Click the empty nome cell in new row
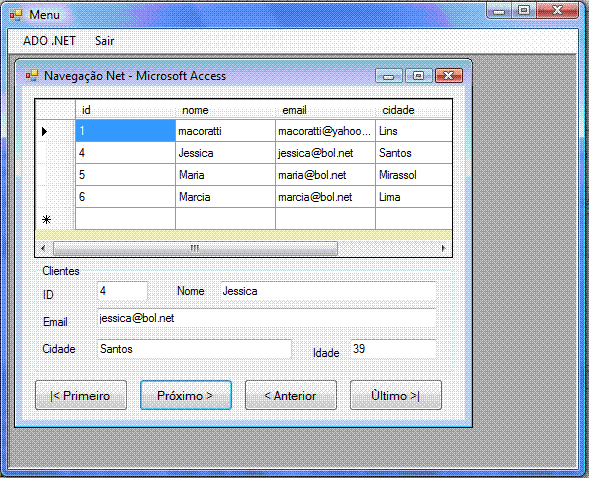The width and height of the screenshot is (589, 478). point(225,219)
